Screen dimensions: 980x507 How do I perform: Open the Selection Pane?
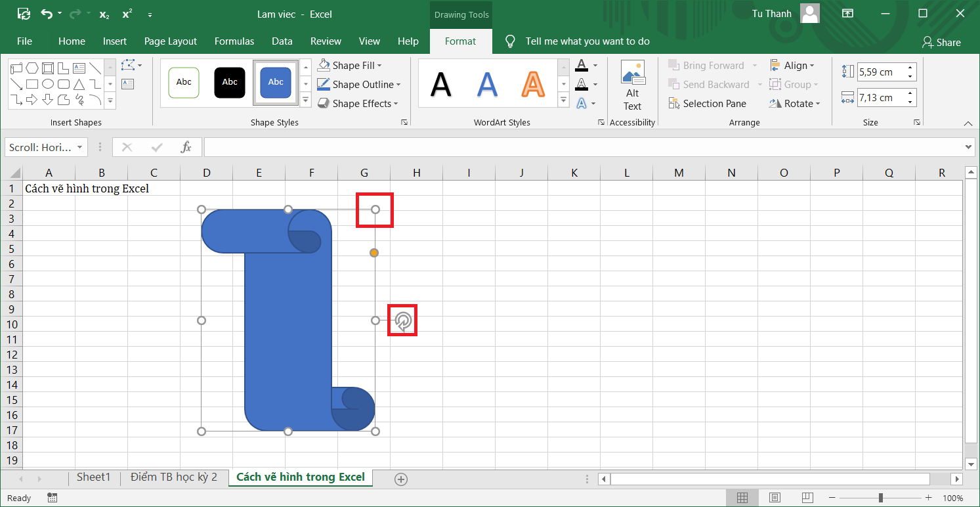click(708, 104)
